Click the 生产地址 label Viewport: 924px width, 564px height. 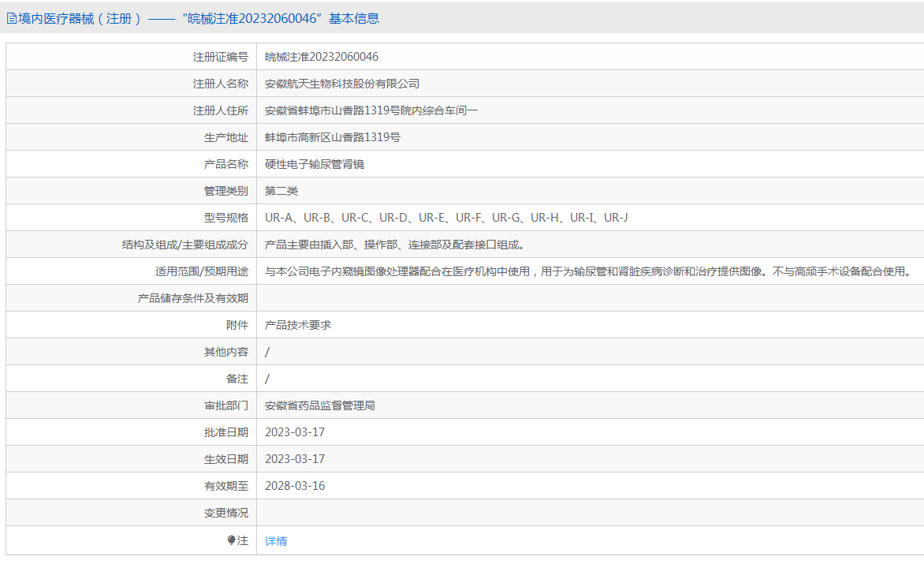click(x=226, y=137)
